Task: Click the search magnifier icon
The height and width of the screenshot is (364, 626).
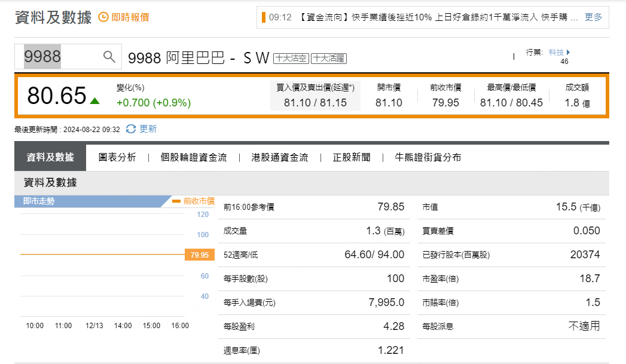Action: pos(109,57)
